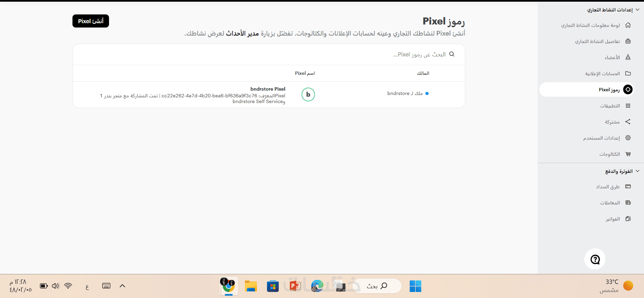
Task: Click the gear icon beside إعدادات المستخدم
Action: tap(628, 138)
